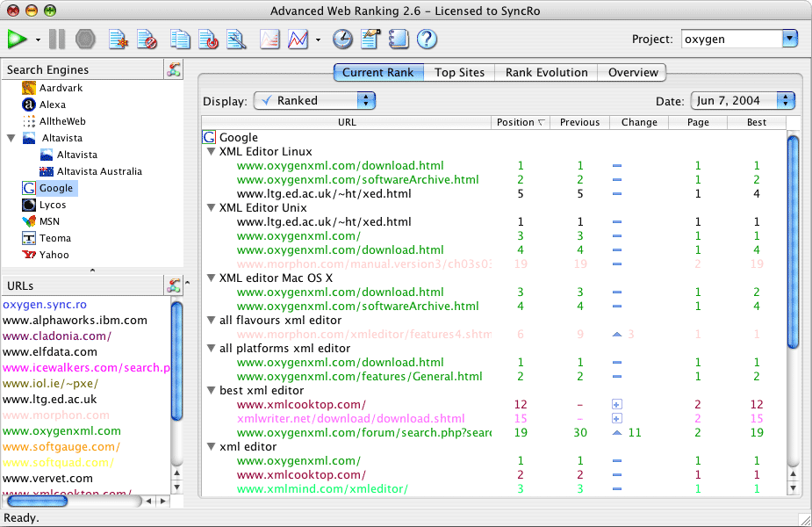Collapse the xml editor keyword group

(211, 447)
